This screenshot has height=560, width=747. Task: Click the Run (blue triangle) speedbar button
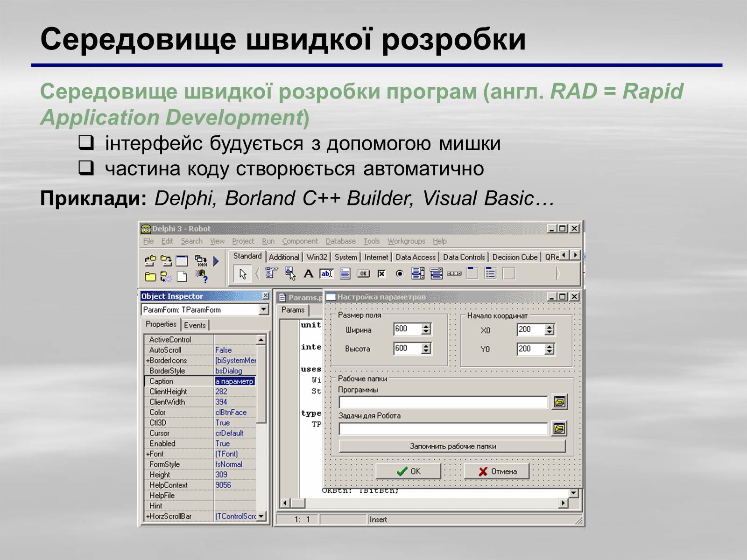[216, 261]
